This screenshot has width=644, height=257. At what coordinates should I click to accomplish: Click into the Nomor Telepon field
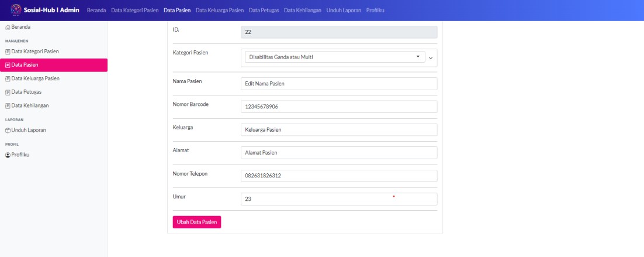[339, 176]
